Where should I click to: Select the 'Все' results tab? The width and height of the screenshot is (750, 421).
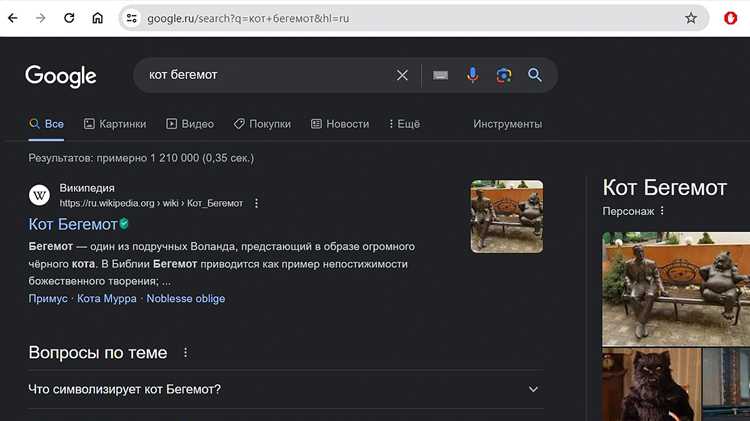click(46, 124)
